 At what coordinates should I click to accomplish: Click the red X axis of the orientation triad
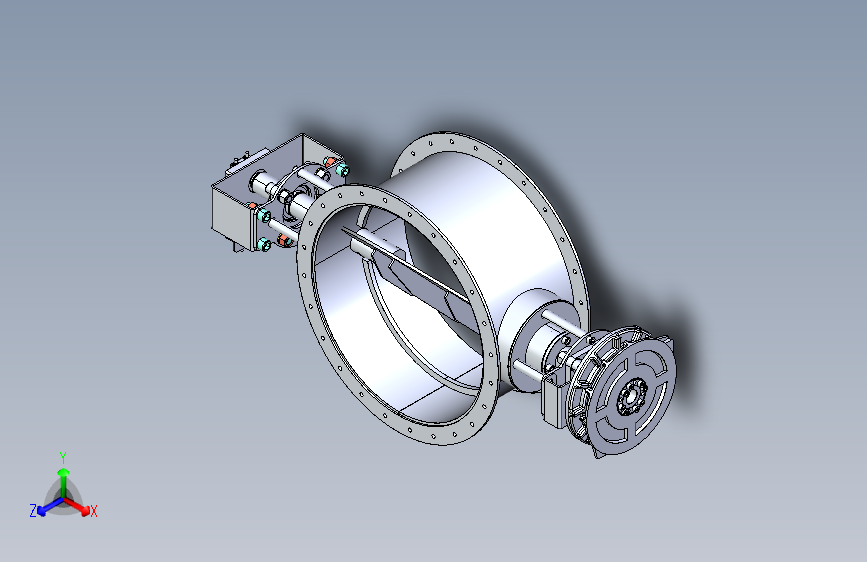tap(77, 506)
